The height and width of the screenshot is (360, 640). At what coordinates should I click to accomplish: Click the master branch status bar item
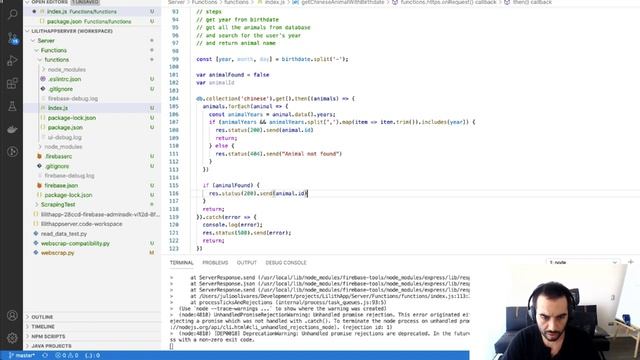coord(22,356)
